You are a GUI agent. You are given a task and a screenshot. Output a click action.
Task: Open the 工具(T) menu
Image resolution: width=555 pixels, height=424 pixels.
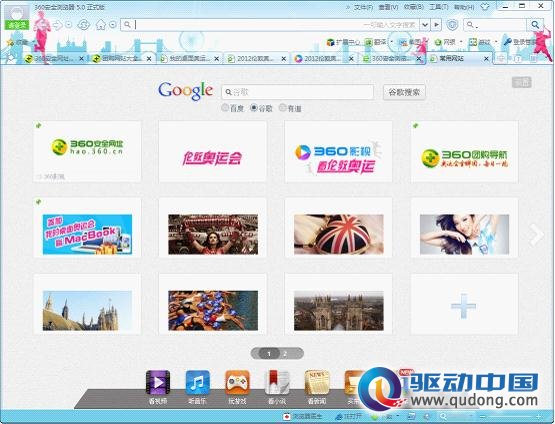pyautogui.click(x=439, y=7)
